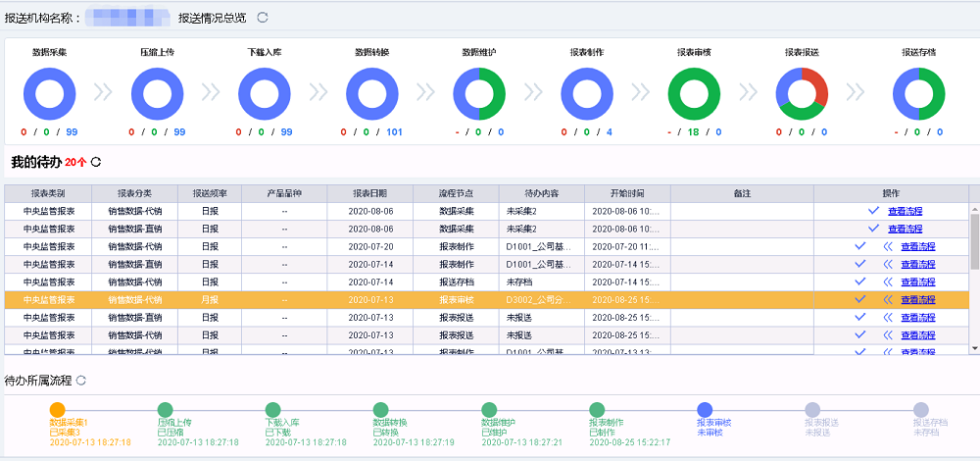Sort by 报表日期 column header

coord(369,193)
